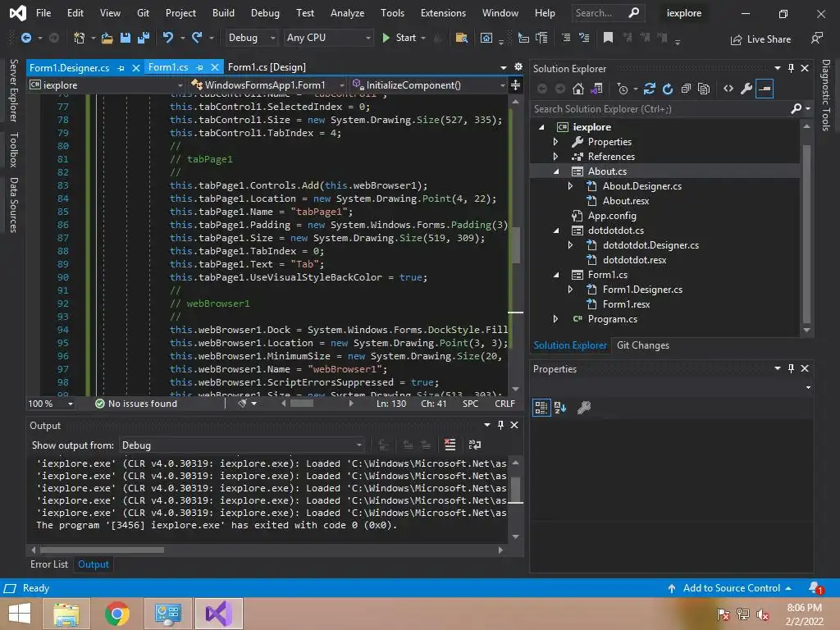The image size is (840, 630).
Task: Click the Solution Explorer Properties wrench icon
Action: point(746,89)
